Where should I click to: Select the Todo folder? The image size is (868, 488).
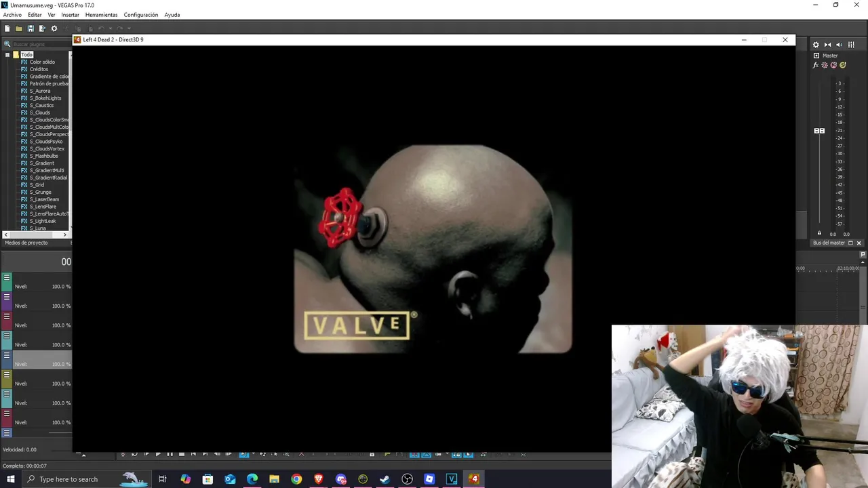[26, 54]
